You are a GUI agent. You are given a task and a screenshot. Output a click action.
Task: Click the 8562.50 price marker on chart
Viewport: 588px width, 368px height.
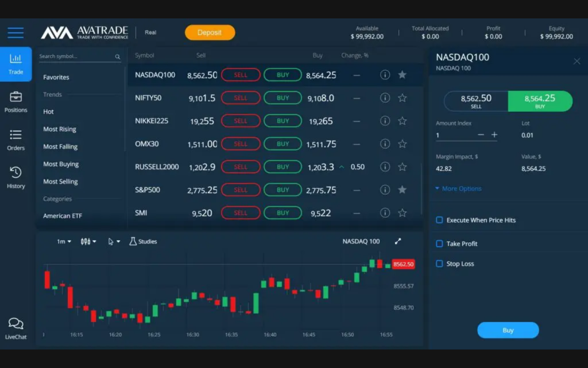click(403, 264)
